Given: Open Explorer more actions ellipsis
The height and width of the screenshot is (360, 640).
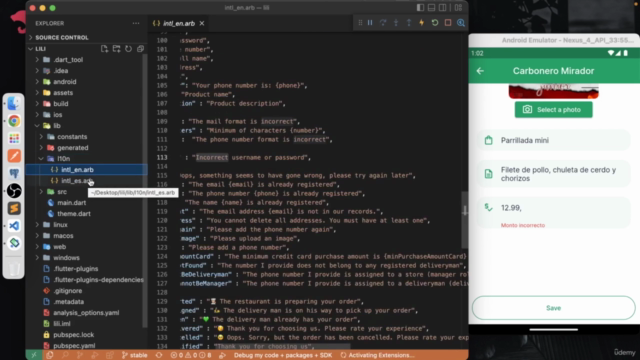Looking at the screenshot, I should pos(136,23).
